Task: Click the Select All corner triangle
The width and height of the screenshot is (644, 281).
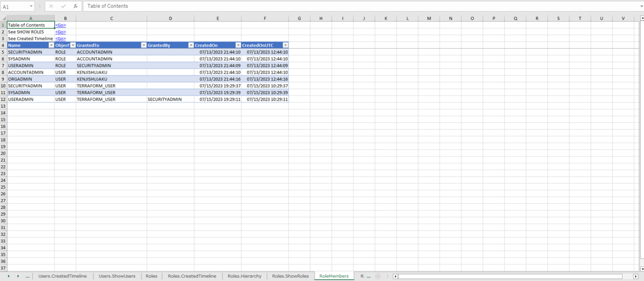Action: coord(3,18)
